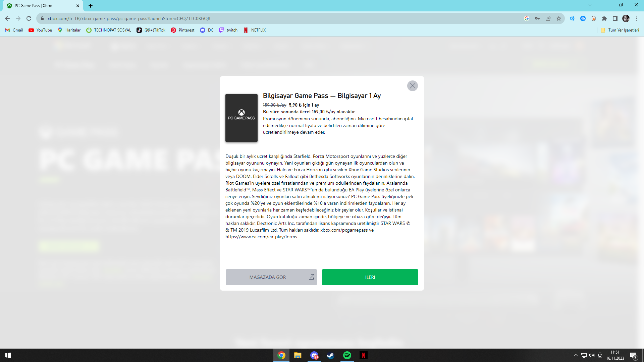Open Chrome extensions puzzle icon
This screenshot has width=644, height=362.
point(604,18)
